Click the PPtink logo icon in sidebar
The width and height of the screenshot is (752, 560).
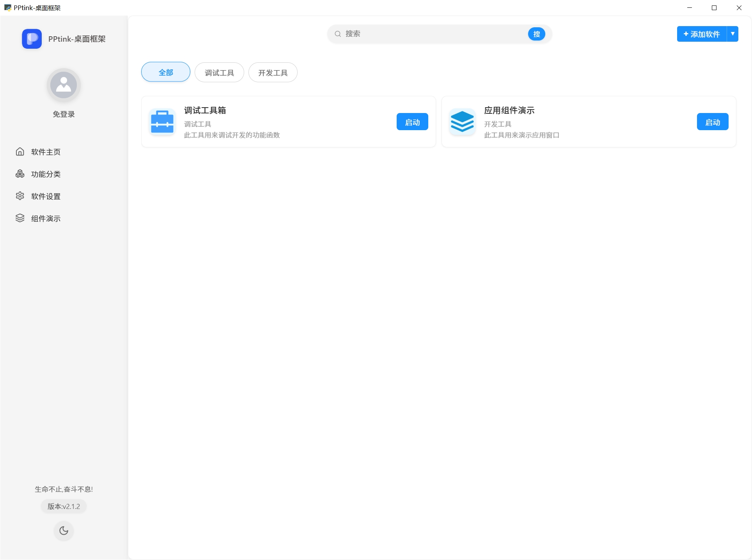point(32,39)
